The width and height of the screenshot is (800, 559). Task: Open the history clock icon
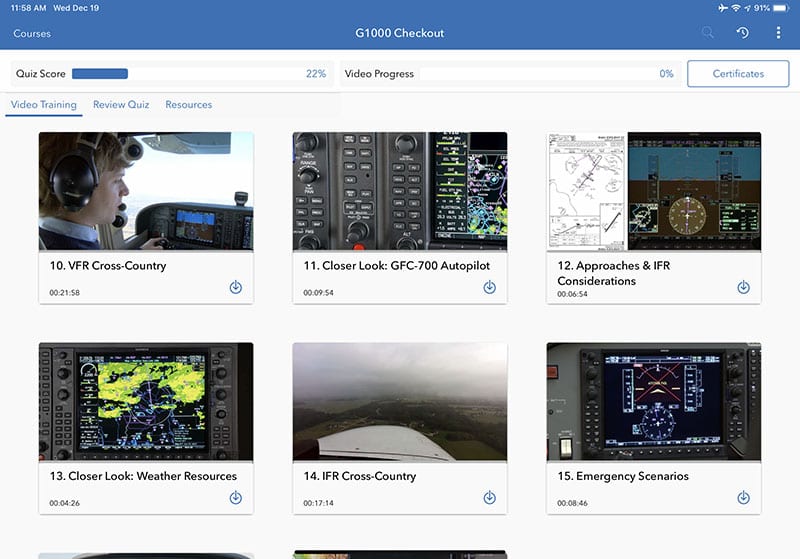pos(742,33)
